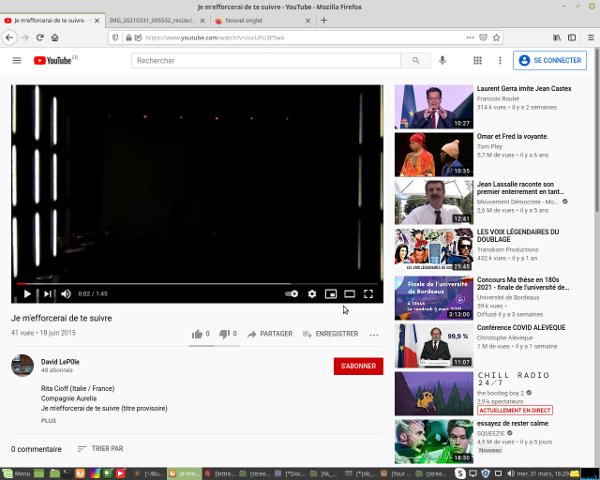Screen dimensions: 600x480
Task: Open more actions three-dot menu
Action: pos(375,335)
